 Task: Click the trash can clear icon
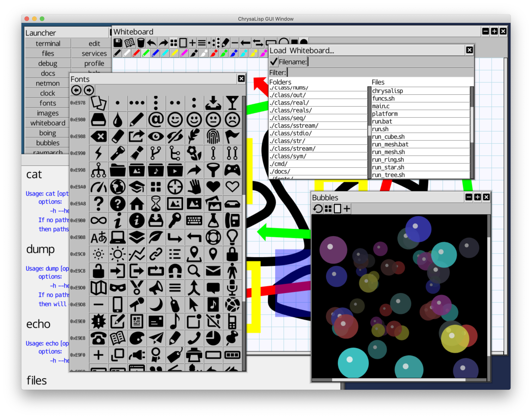(141, 43)
